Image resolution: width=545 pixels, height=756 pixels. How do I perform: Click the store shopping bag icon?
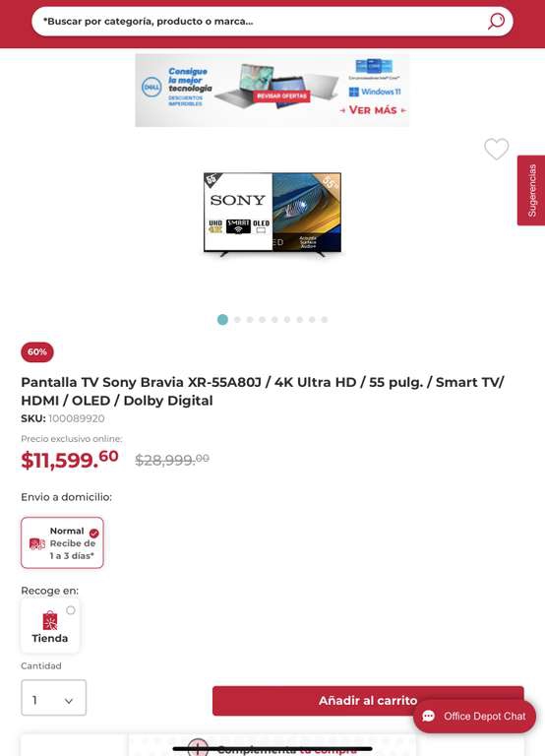tap(49, 620)
